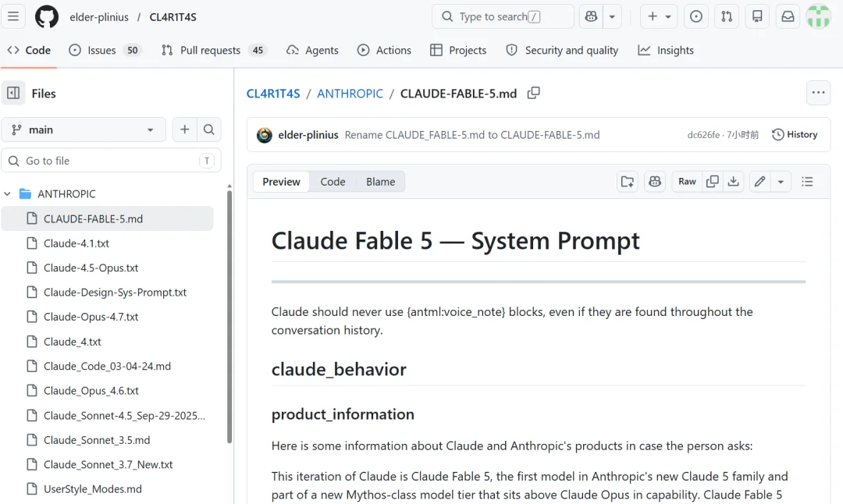This screenshot has height=504, width=843.
Task: Collapse the Files side panel
Action: coord(13,93)
